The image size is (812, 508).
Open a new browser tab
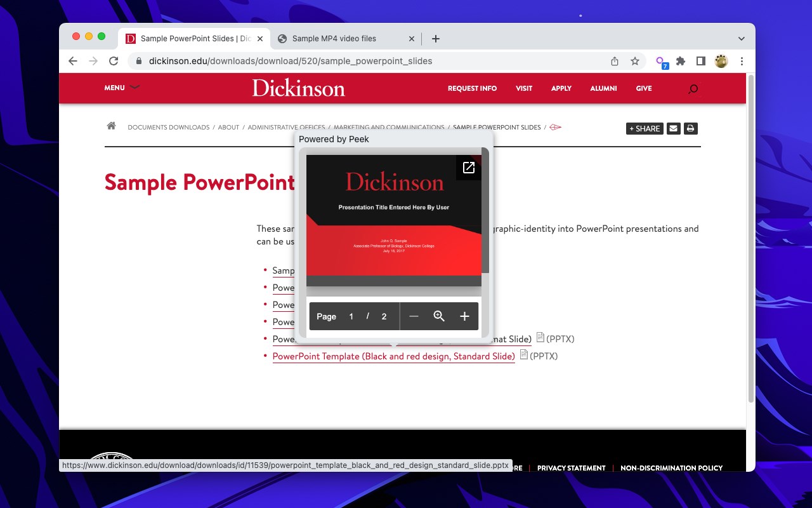click(x=436, y=39)
